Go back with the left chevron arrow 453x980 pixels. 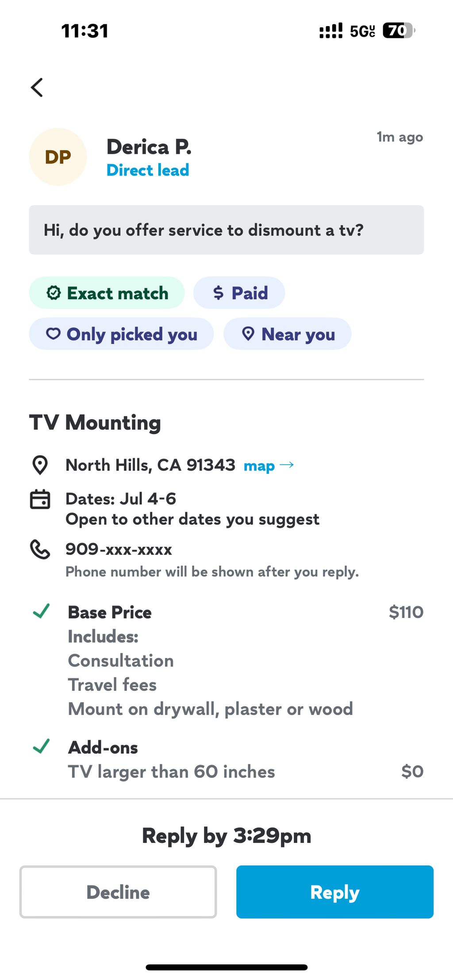(x=37, y=88)
